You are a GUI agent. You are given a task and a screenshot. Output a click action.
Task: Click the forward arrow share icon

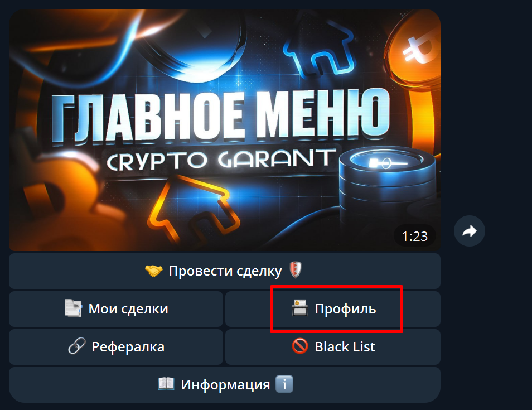(469, 231)
